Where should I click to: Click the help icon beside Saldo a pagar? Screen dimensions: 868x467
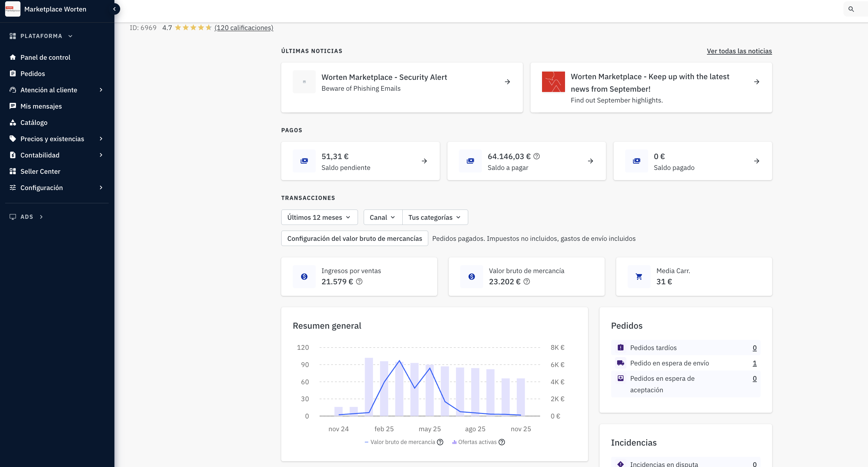pyautogui.click(x=537, y=156)
